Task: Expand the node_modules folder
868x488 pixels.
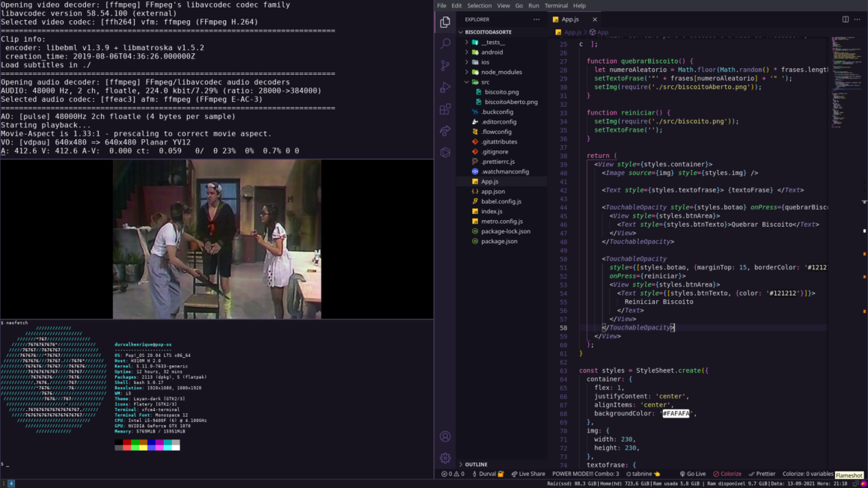Action: [x=500, y=71]
